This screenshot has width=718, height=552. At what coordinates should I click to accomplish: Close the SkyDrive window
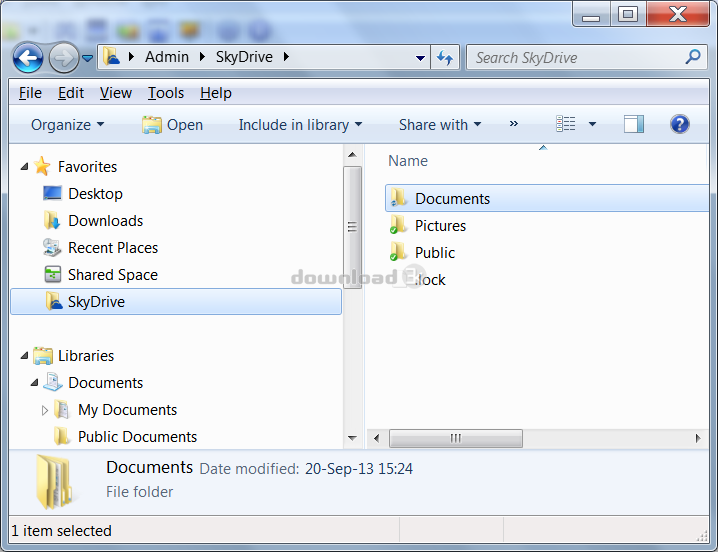[x=678, y=14]
